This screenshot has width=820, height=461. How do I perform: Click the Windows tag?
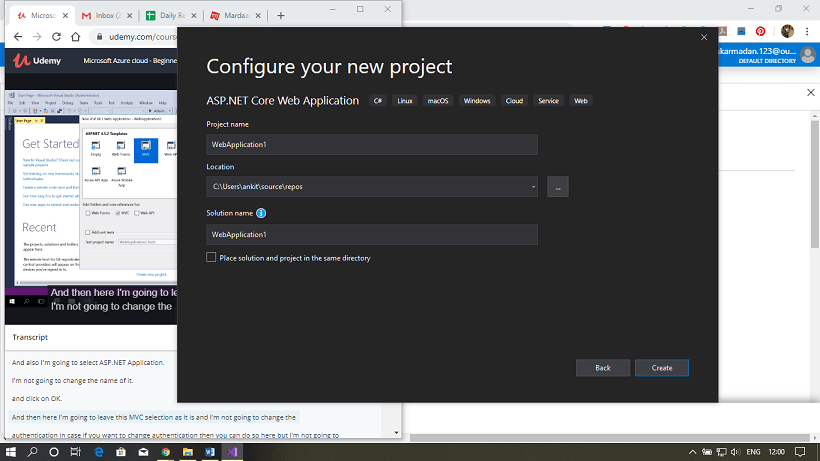[x=477, y=101]
